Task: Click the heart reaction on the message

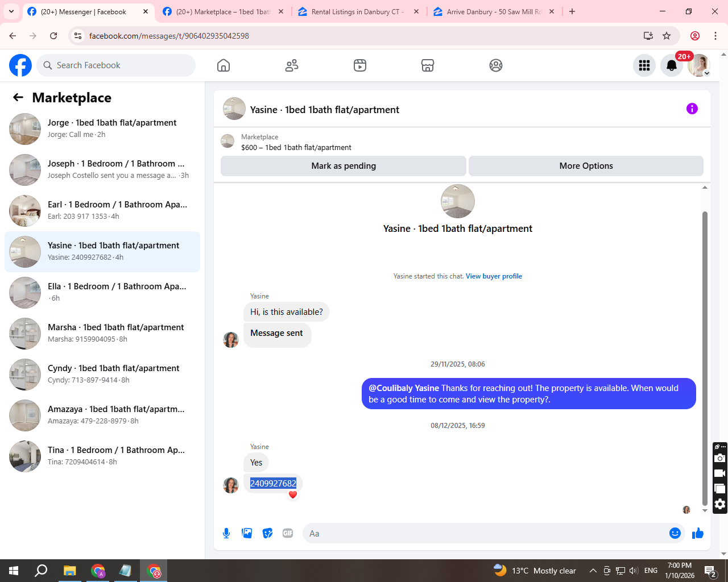Action: 293,494
